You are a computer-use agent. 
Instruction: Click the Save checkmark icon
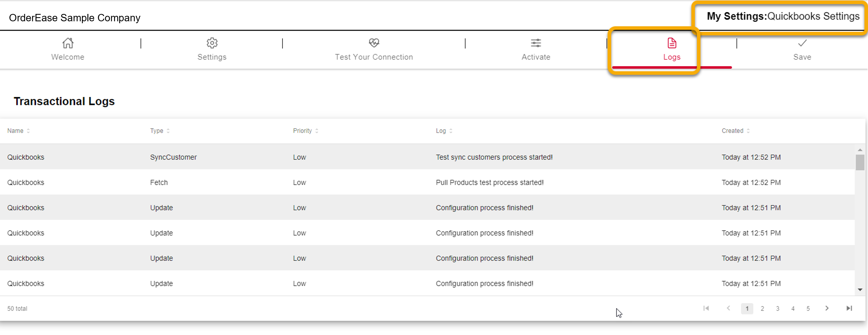(802, 43)
